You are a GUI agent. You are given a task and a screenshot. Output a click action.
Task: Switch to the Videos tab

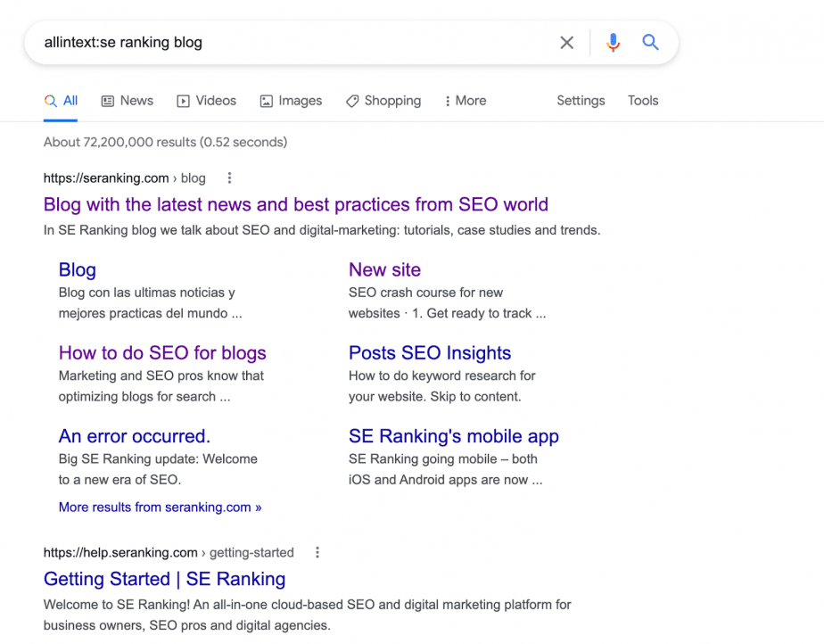[207, 101]
